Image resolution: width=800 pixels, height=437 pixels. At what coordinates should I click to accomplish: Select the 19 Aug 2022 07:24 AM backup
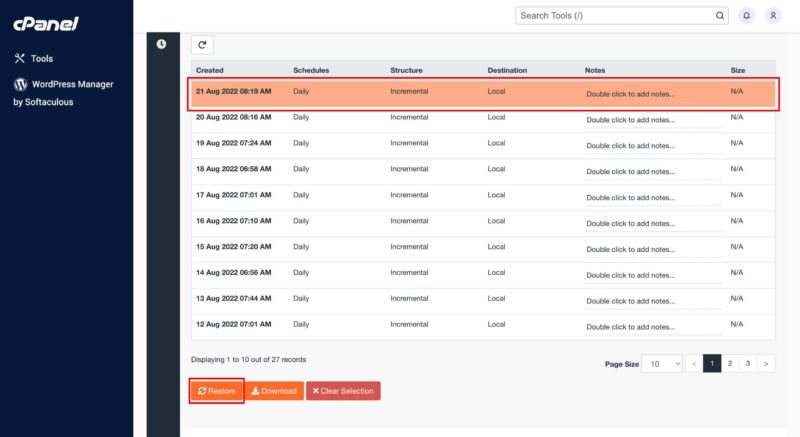pos(483,145)
